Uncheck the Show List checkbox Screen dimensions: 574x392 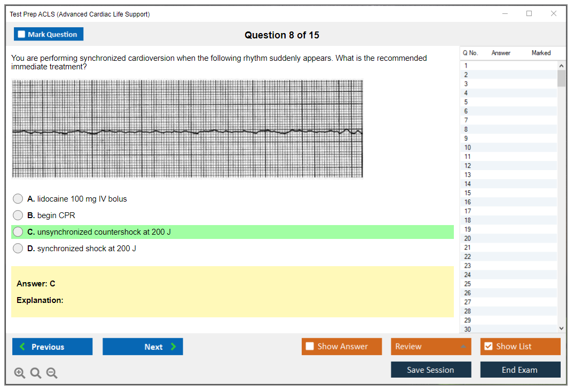(x=488, y=347)
